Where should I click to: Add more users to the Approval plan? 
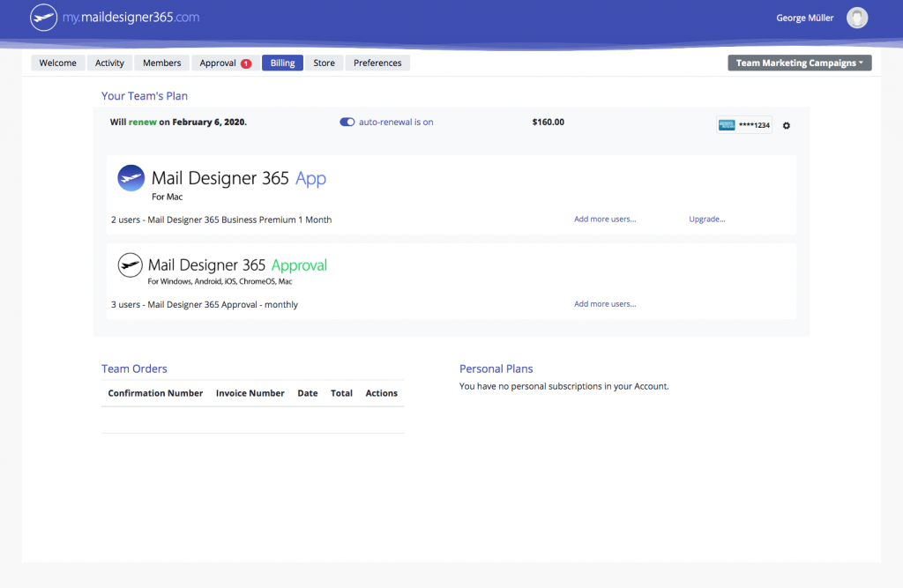(x=605, y=303)
